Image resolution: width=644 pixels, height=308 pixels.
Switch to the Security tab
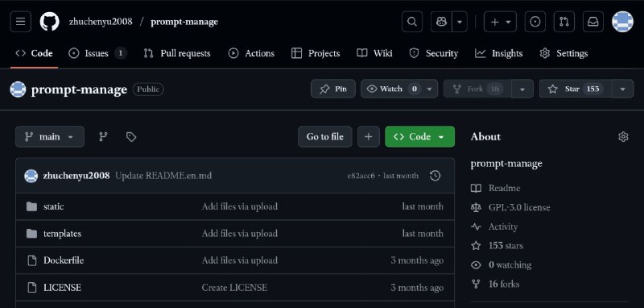(x=434, y=53)
